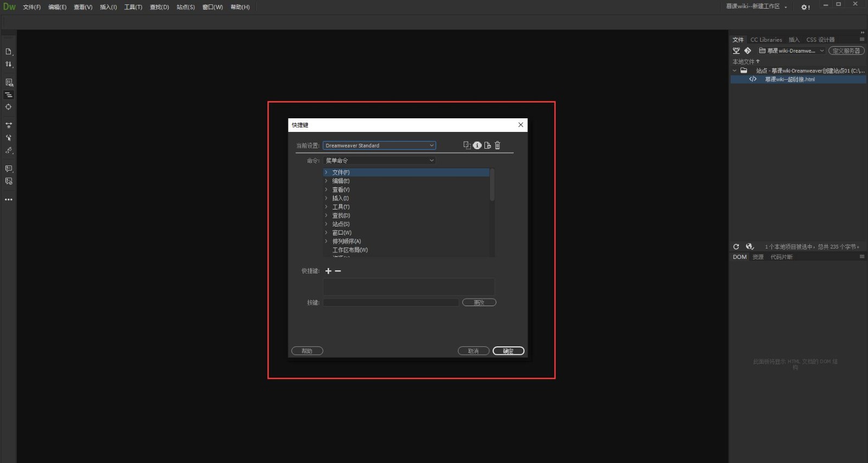The image size is (868, 463).
Task: Expand the 查看(V) tree node arrow
Action: pyautogui.click(x=326, y=190)
